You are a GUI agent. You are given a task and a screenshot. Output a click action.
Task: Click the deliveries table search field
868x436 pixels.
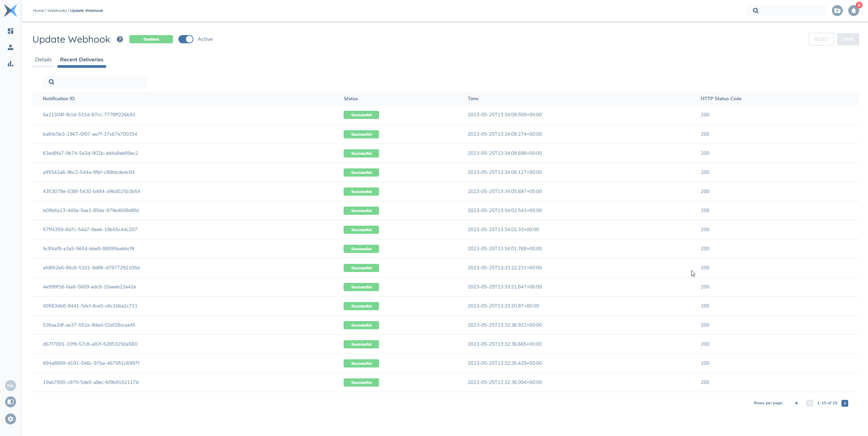[99, 82]
